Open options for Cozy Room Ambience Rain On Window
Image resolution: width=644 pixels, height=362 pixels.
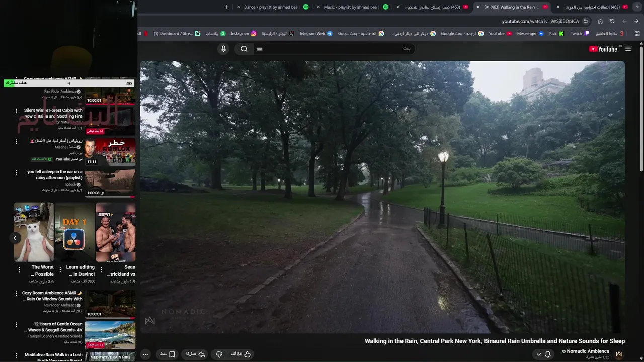tap(16, 294)
